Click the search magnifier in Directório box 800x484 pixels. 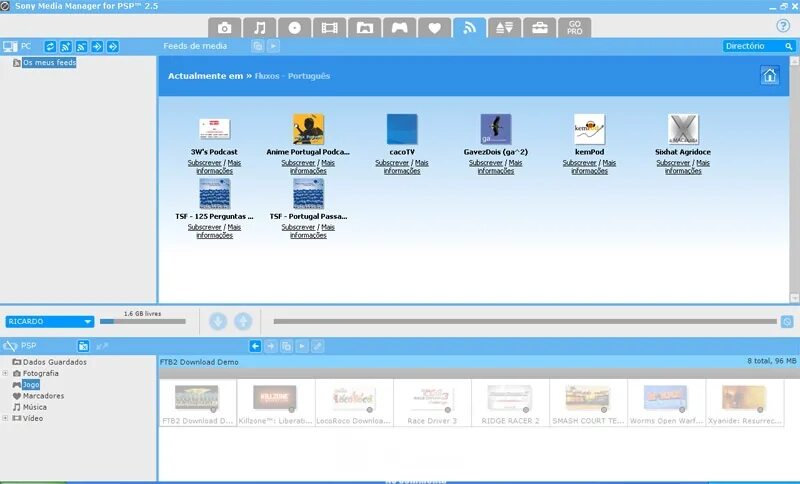click(x=789, y=46)
